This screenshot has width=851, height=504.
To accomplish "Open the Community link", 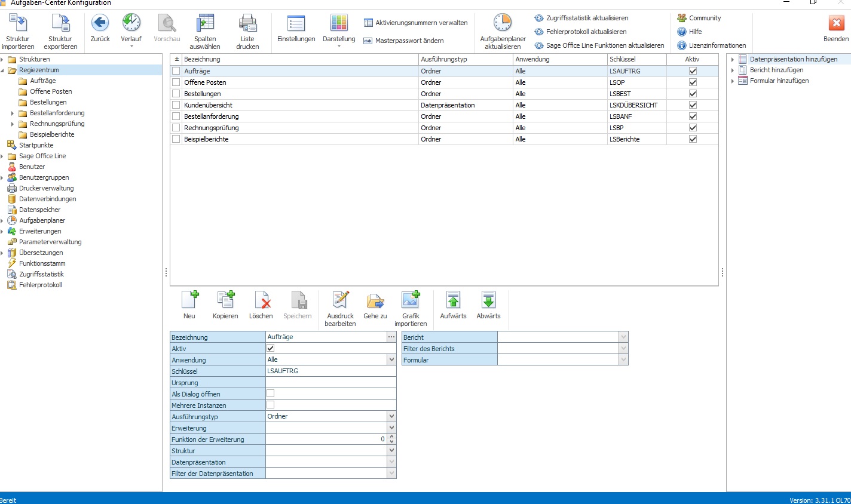I will pos(699,18).
